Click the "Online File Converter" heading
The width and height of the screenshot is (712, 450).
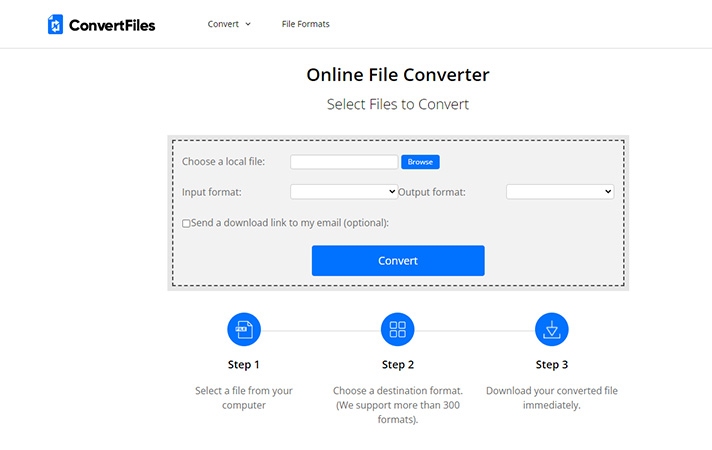pos(398,75)
